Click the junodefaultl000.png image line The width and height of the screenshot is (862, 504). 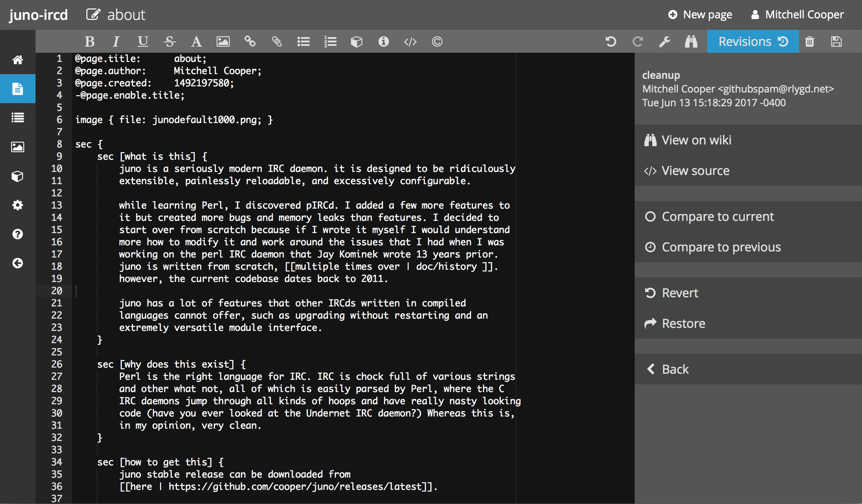174,120
